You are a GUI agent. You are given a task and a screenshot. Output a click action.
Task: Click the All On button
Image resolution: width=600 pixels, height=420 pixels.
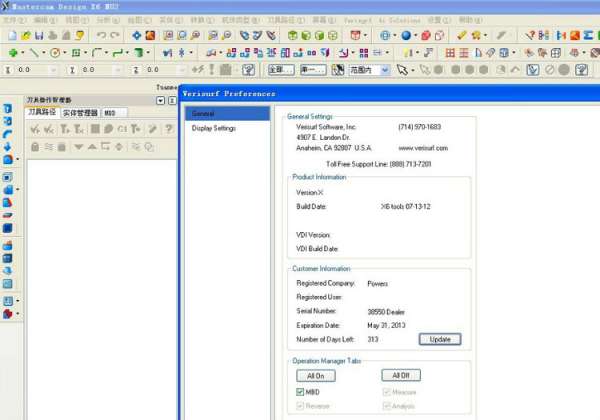316,376
